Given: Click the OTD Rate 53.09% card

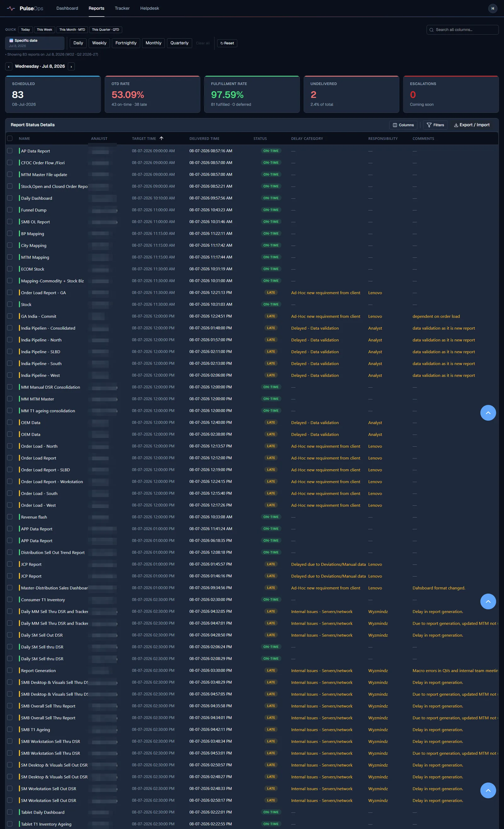Looking at the screenshot, I should (x=152, y=94).
